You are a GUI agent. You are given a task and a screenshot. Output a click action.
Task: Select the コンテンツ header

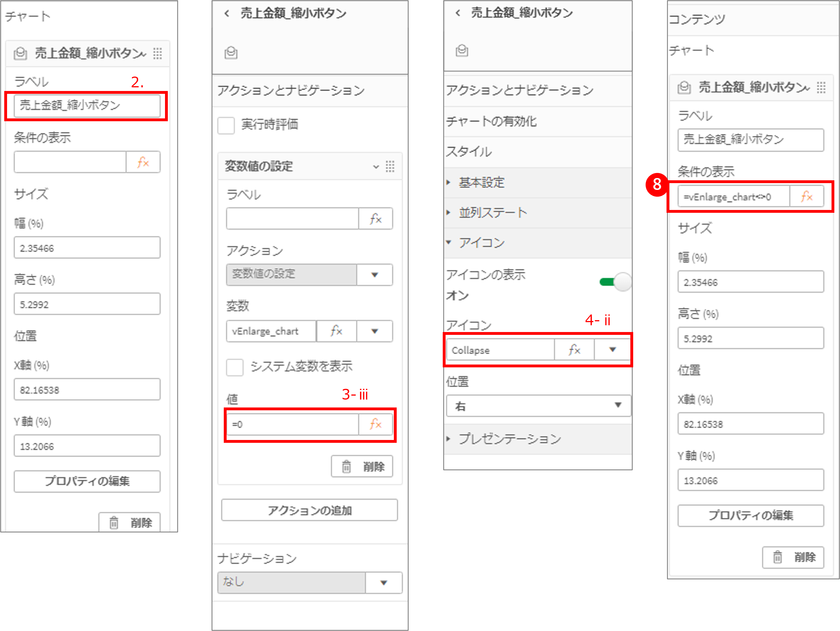[x=753, y=19]
